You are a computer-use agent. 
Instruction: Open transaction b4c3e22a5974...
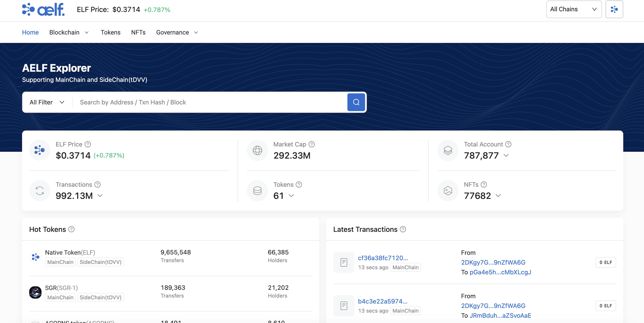383,301
